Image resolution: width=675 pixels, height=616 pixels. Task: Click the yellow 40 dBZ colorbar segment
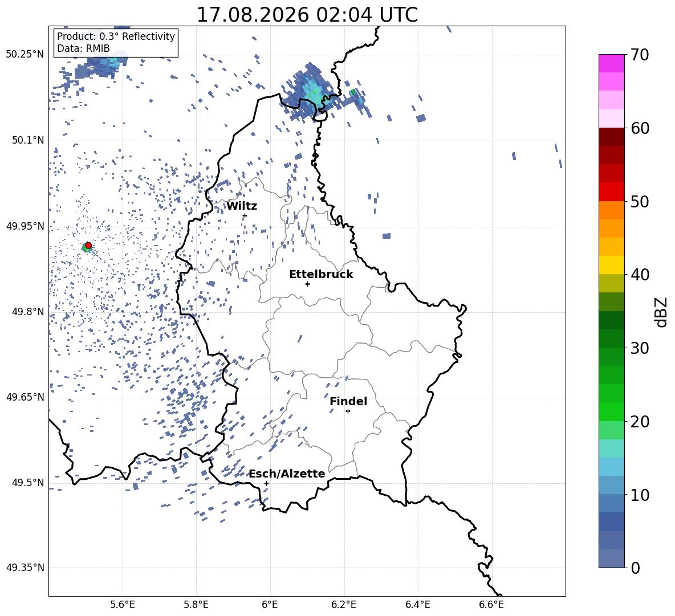pos(611,265)
